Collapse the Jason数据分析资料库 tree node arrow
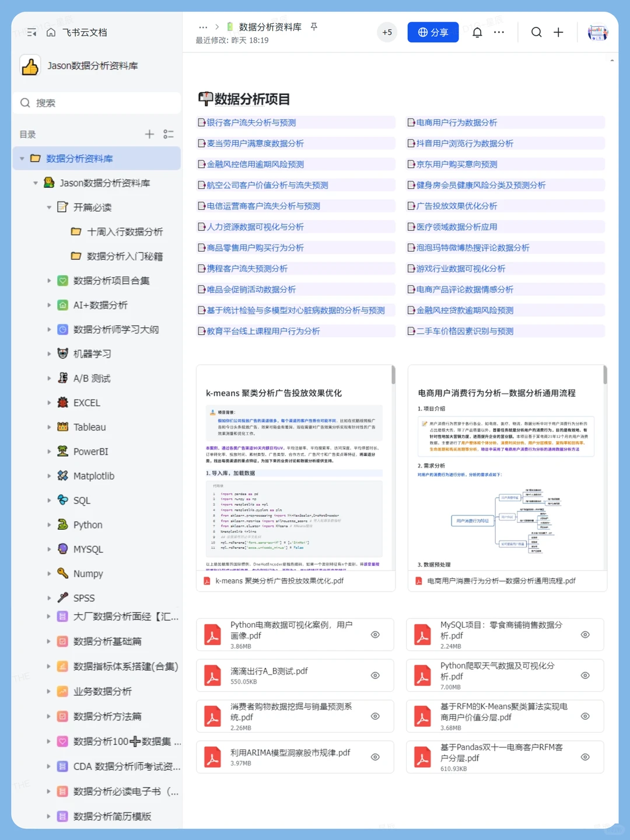Viewport: 630px width, 840px height. [36, 183]
